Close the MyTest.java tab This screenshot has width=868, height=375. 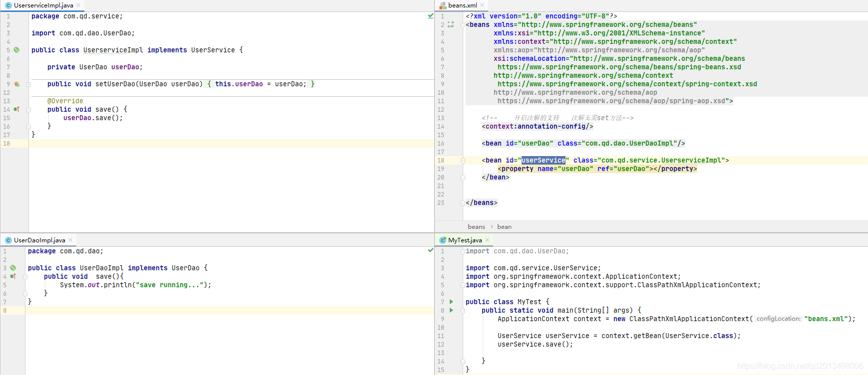click(x=487, y=240)
